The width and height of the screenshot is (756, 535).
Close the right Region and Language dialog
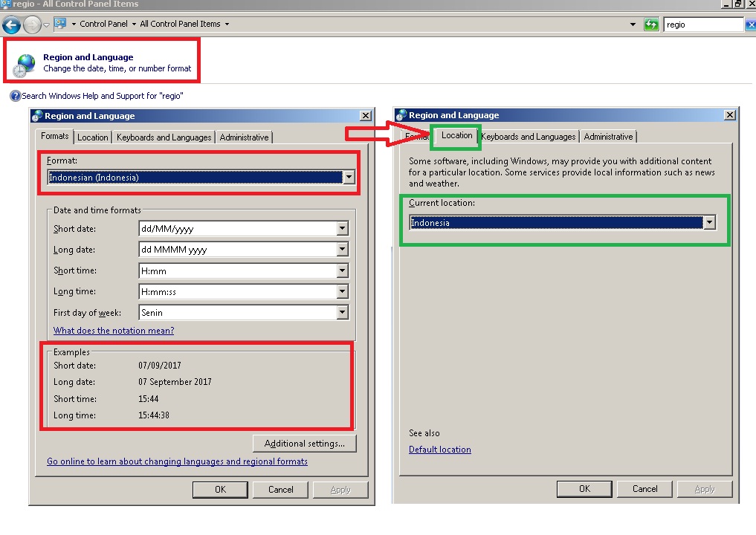pyautogui.click(x=729, y=115)
